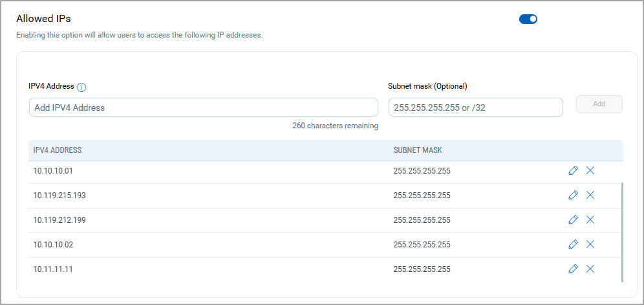Edit the 10.119.215.193 entry
644x305 pixels.
[x=573, y=195]
